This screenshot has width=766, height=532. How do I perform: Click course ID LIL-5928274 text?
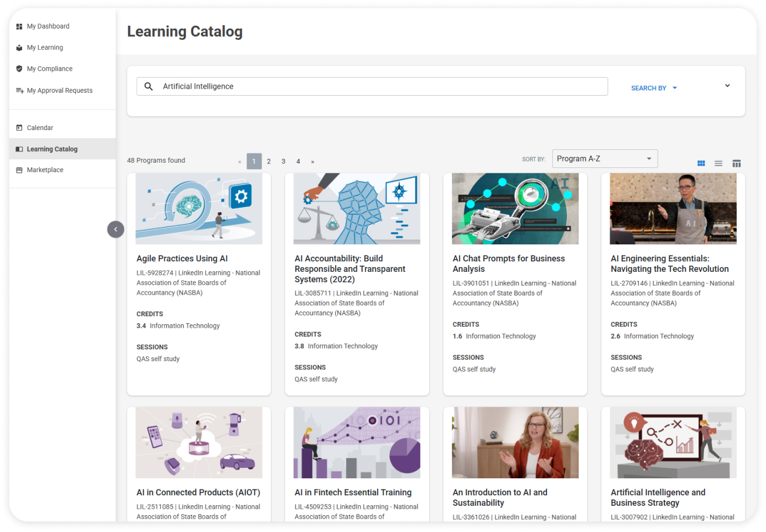click(155, 273)
